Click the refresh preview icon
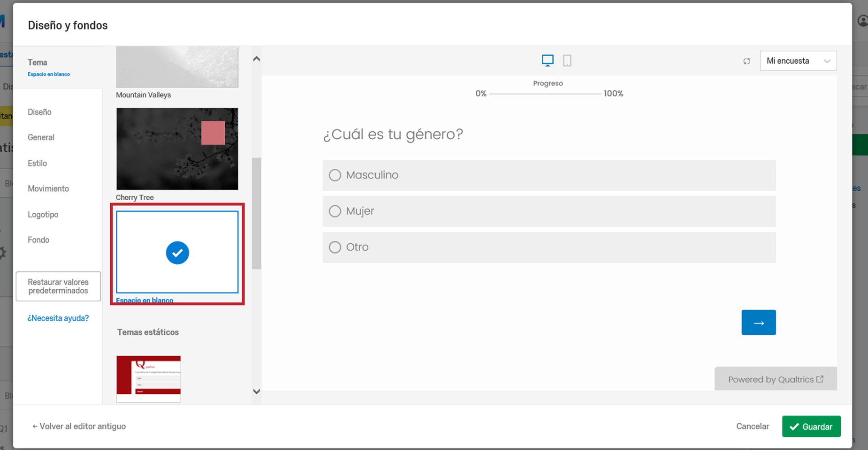 pyautogui.click(x=746, y=61)
